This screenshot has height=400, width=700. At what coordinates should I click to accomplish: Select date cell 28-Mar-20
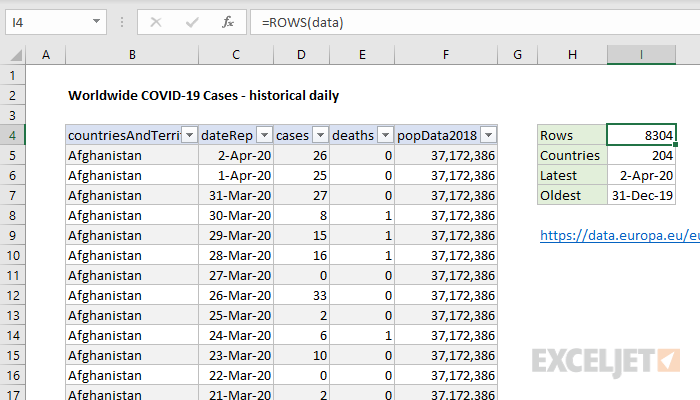pyautogui.click(x=236, y=255)
